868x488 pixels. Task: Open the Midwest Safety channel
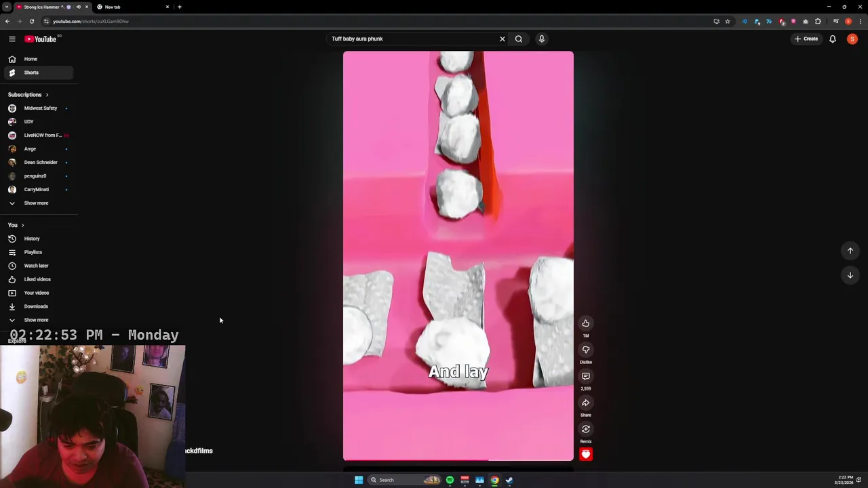click(x=37, y=108)
